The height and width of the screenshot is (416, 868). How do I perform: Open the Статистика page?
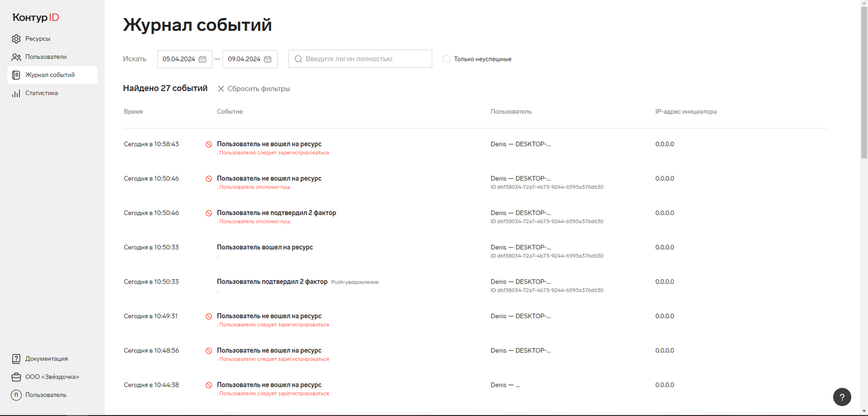pos(52,93)
